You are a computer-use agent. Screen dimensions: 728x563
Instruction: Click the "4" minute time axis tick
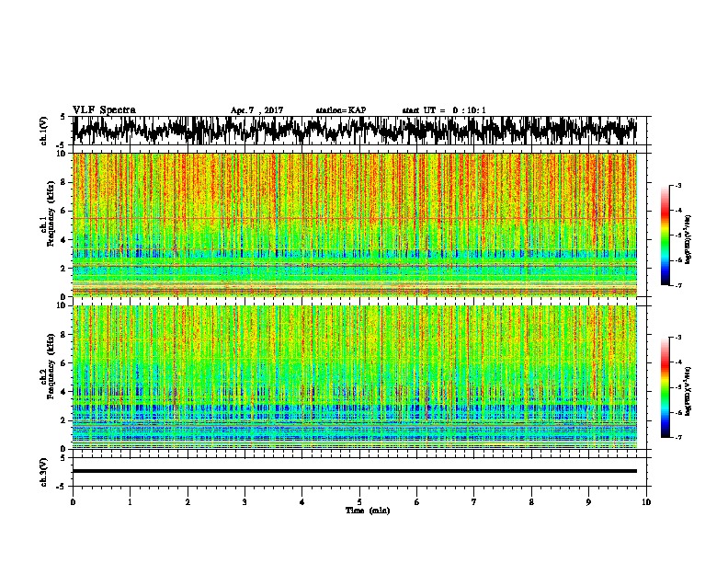tap(302, 502)
